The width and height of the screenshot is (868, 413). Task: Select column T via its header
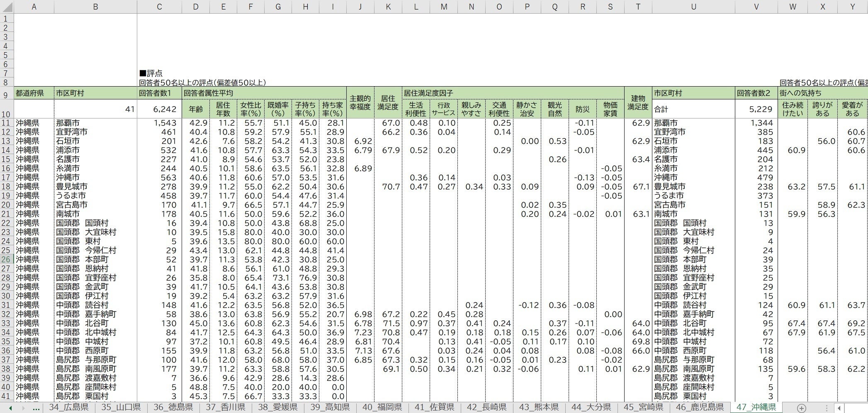[638, 7]
